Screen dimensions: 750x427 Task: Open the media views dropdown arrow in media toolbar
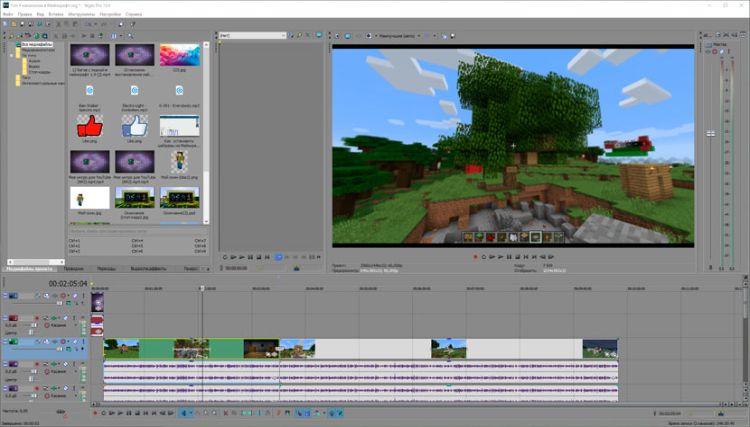pos(120,36)
